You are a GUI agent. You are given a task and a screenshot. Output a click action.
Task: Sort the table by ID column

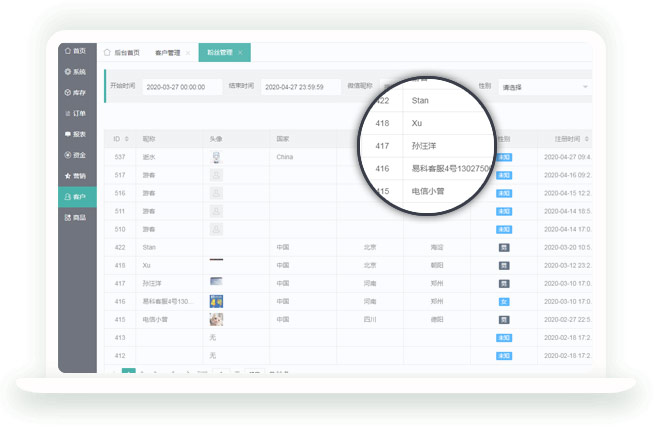tap(121, 139)
